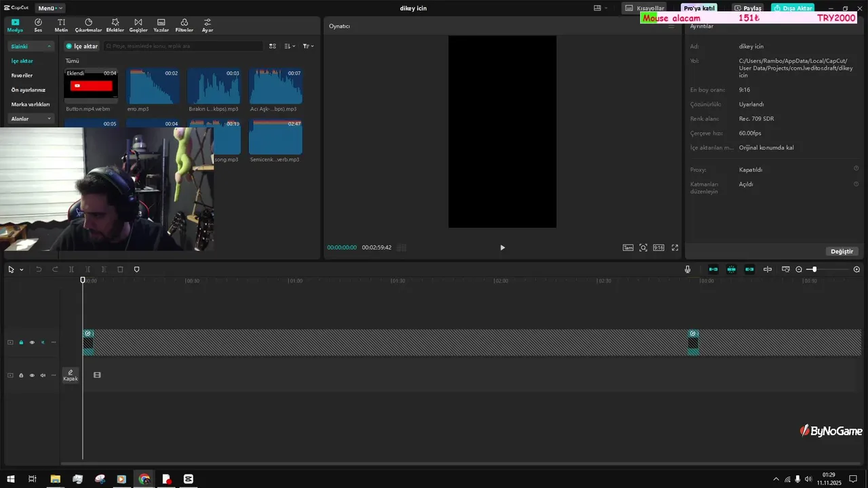The height and width of the screenshot is (488, 868).
Task: Click the preview zoom-scan icon
Action: [x=644, y=247]
